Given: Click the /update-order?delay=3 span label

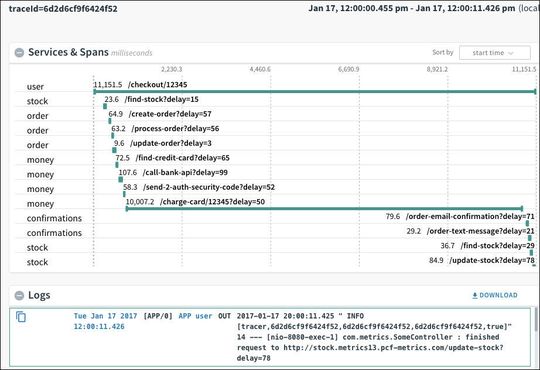Looking at the screenshot, I should [171, 143].
